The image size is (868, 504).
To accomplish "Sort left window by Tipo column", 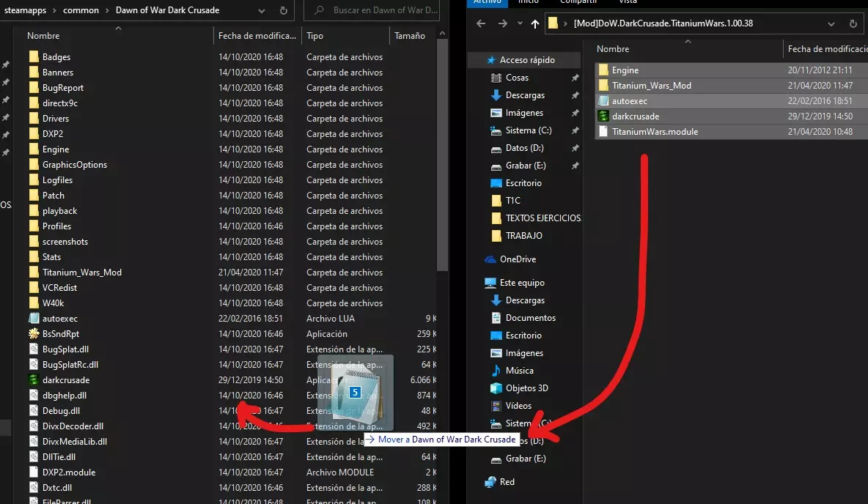I will click(x=315, y=35).
